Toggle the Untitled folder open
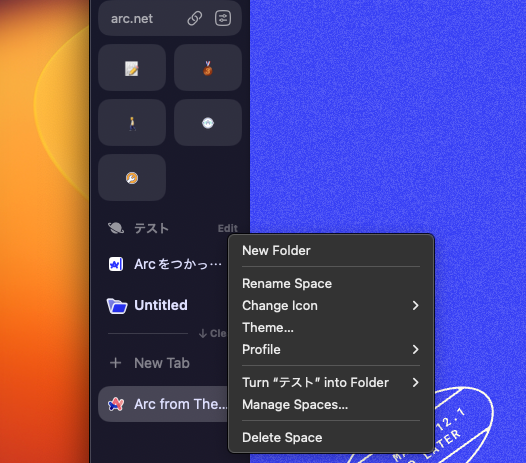Viewport: 526px width, 463px height. click(147, 306)
